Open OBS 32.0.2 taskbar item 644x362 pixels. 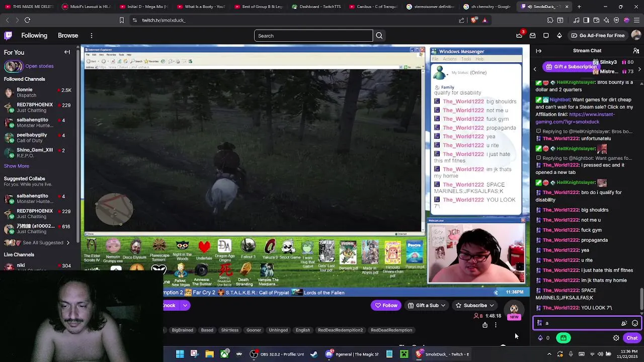pyautogui.click(x=277, y=354)
